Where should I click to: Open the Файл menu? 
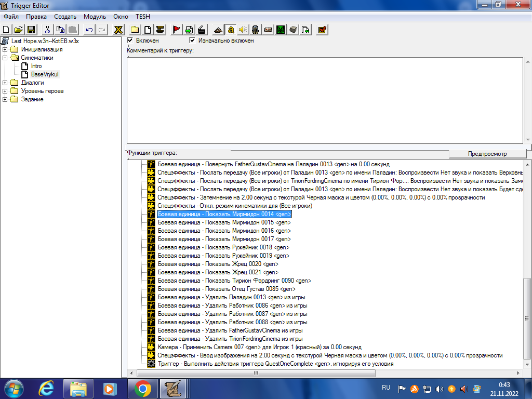11,17
